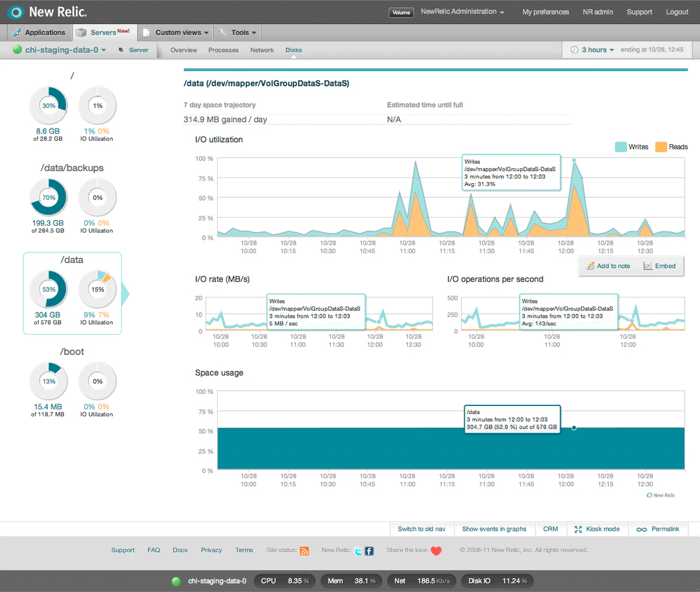Click the red heart share icon
This screenshot has height=592, width=700.
[x=436, y=551]
